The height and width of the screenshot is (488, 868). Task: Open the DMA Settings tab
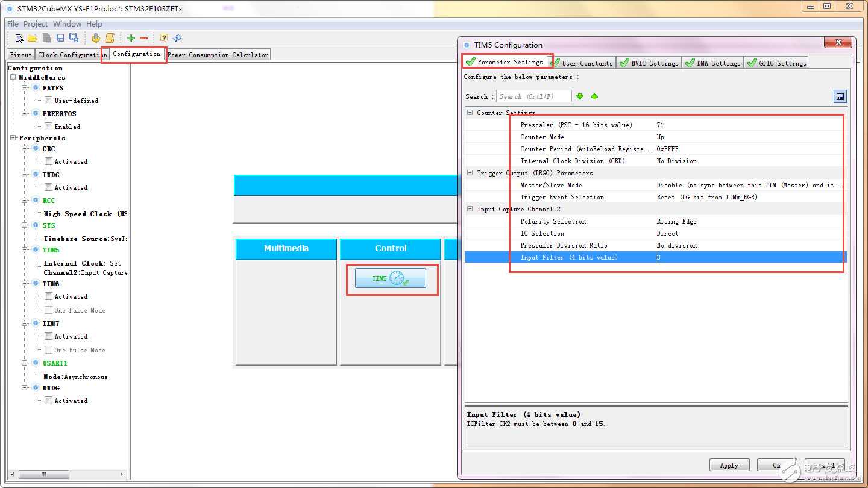pyautogui.click(x=713, y=63)
